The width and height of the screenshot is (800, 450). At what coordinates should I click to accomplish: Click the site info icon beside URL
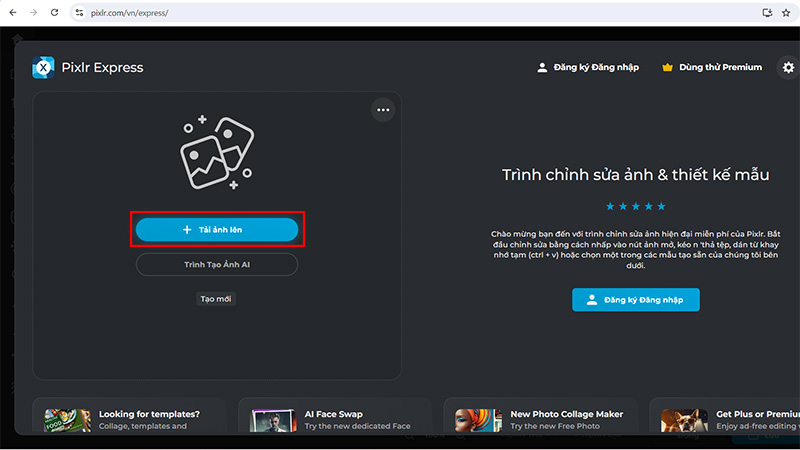[81, 13]
